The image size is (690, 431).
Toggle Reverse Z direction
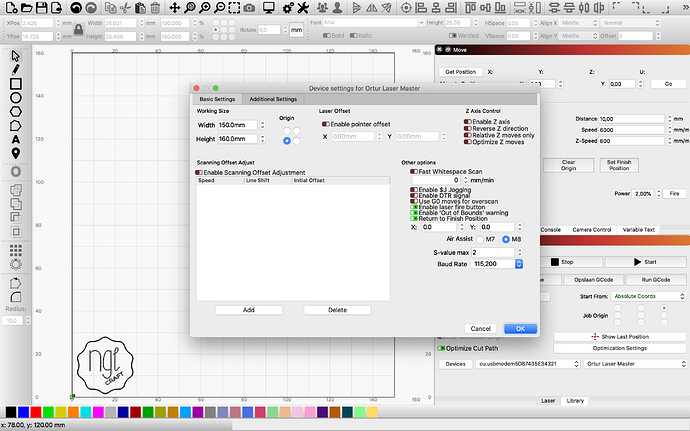pyautogui.click(x=468, y=129)
